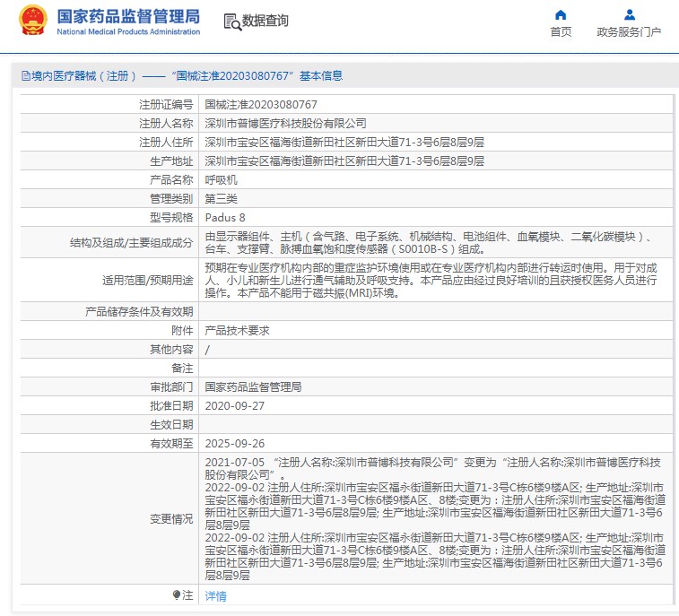Click the 结构及组成/主要组成成分 label

point(131,242)
